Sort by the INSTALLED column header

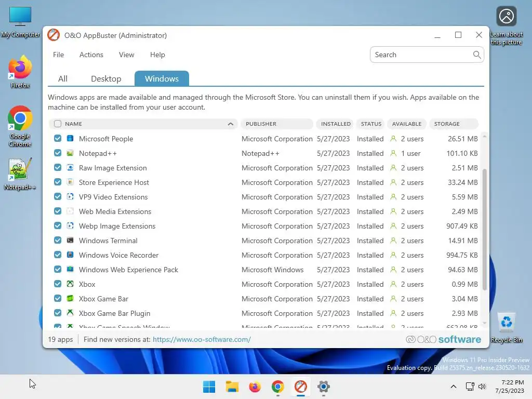coord(336,124)
